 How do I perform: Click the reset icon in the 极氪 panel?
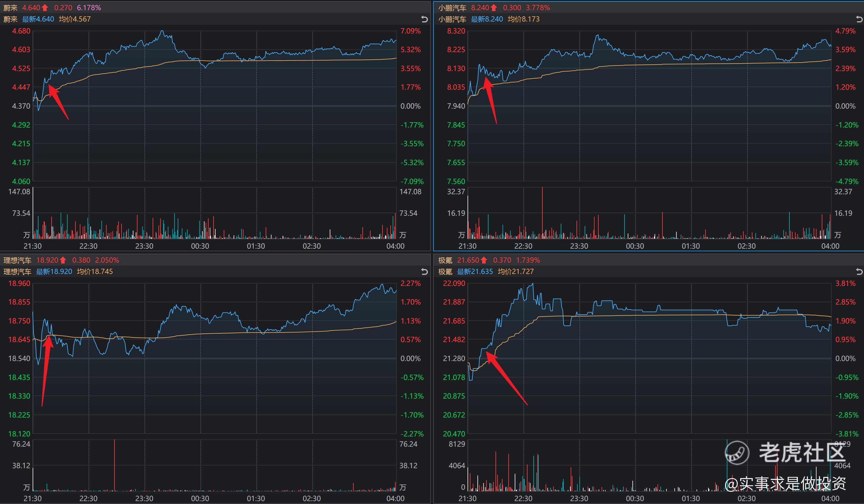(860, 272)
